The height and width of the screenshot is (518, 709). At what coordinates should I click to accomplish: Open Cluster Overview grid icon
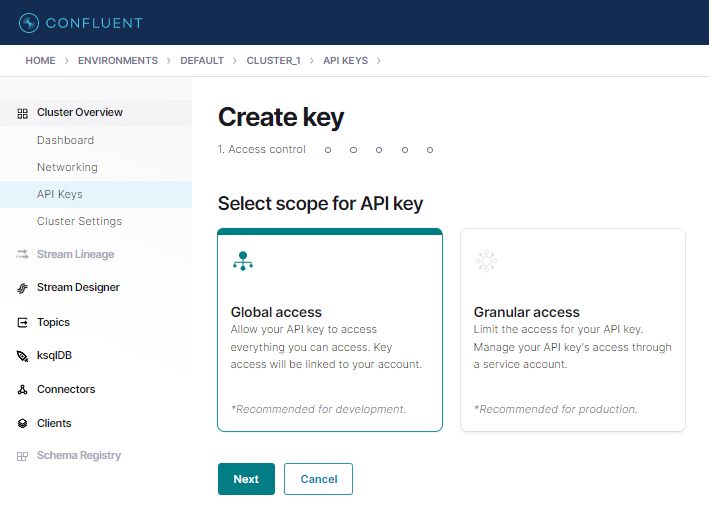pos(23,113)
